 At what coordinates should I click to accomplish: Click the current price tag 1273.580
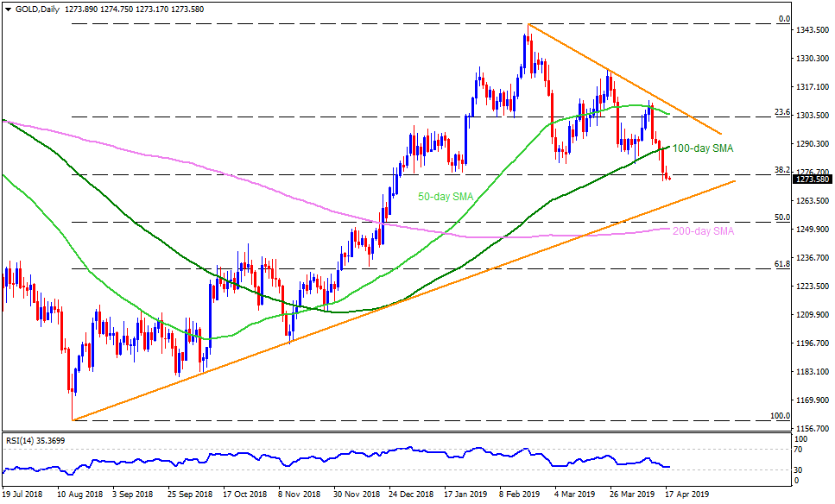coord(813,180)
